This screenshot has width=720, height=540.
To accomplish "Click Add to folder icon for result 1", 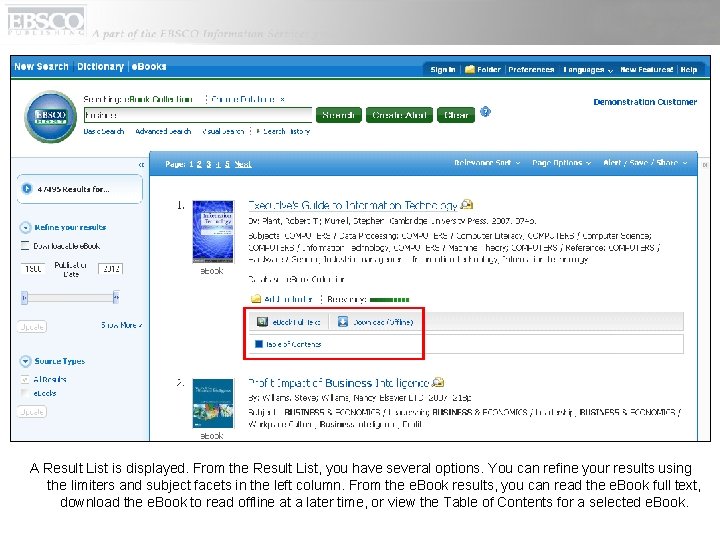I will tap(256, 299).
